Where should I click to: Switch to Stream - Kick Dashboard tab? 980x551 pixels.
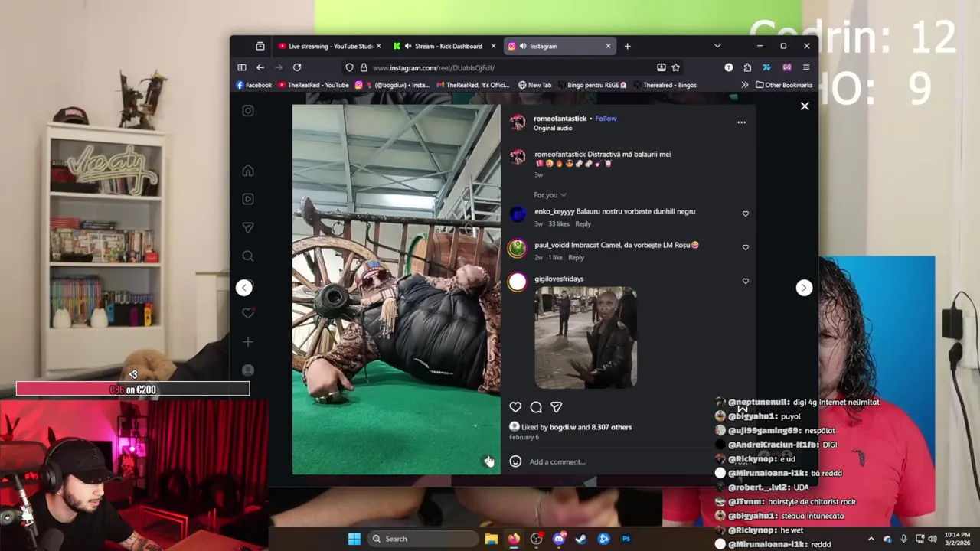click(x=446, y=46)
